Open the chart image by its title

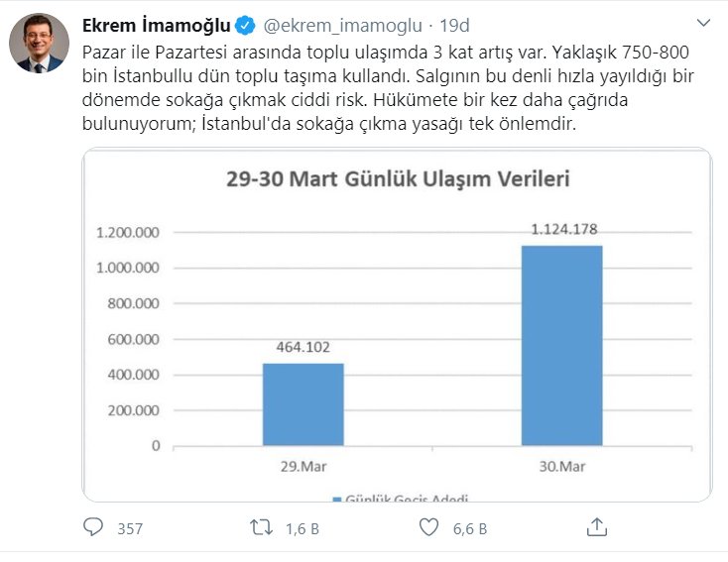click(x=397, y=180)
